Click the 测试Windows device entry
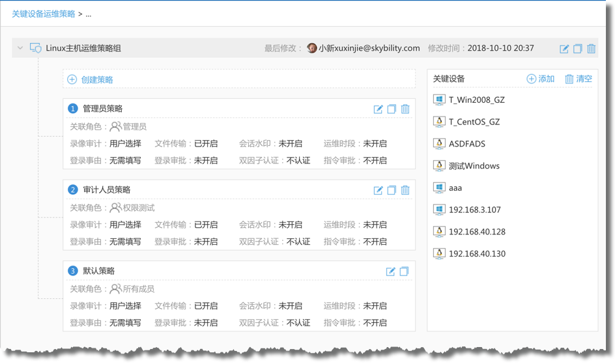This screenshot has width=615, height=364. coord(474,166)
